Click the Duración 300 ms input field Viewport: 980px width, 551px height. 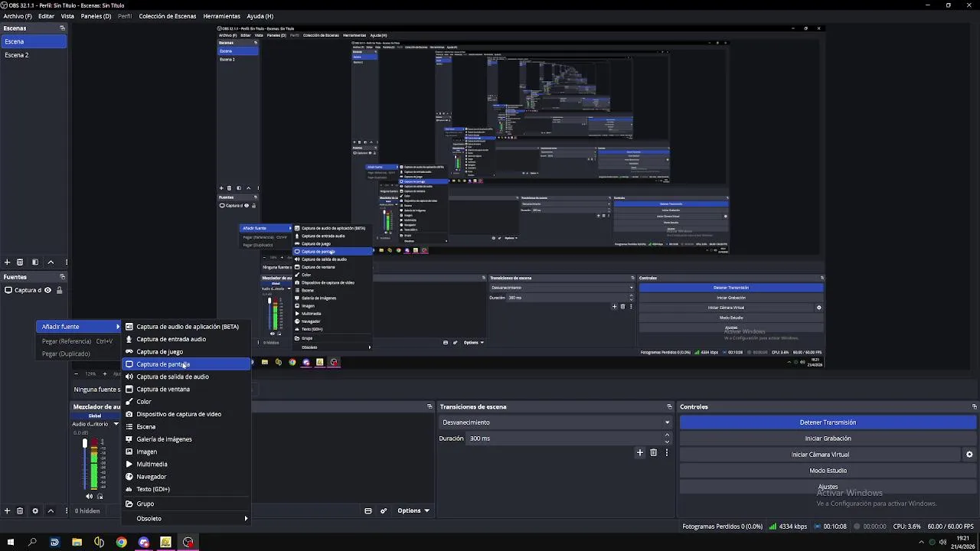564,439
